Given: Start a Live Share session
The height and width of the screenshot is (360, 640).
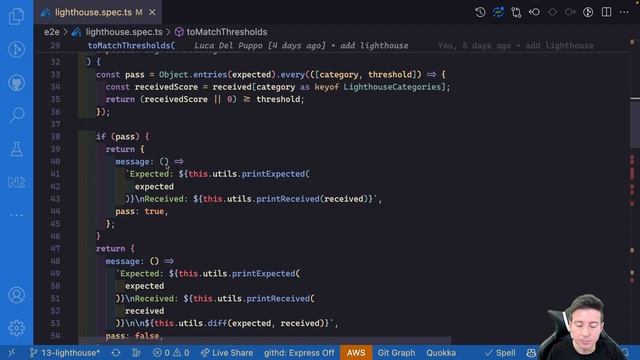Looking at the screenshot, I should point(227,353).
